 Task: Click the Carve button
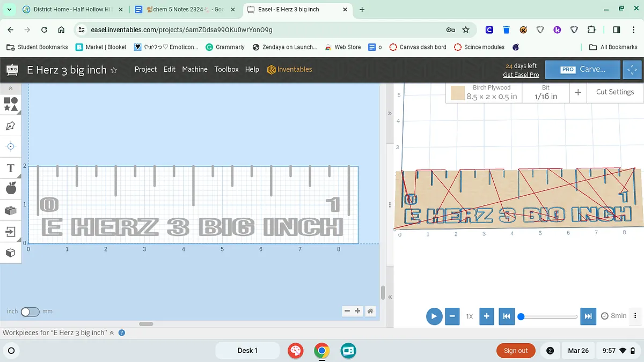(583, 69)
